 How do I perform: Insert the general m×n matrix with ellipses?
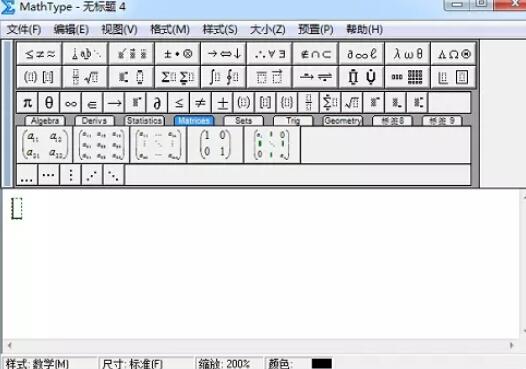pos(158,145)
